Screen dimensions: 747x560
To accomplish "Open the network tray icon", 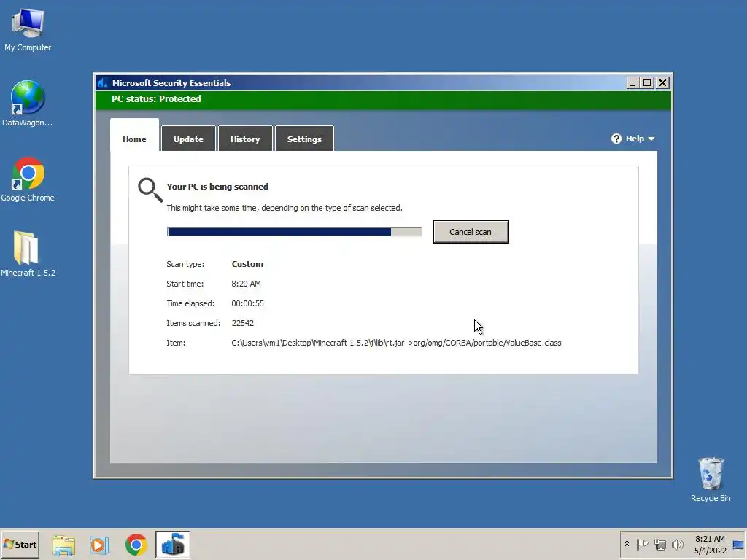I will point(659,544).
